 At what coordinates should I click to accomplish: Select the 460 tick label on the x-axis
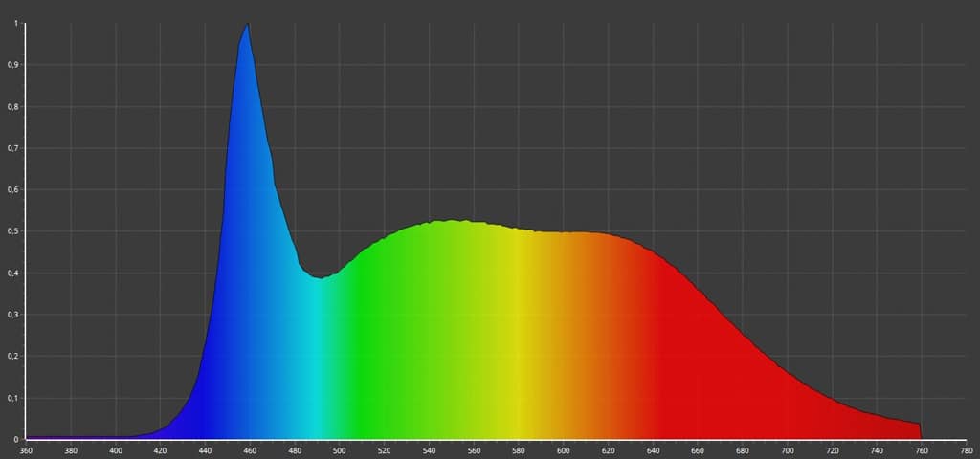tap(250, 450)
